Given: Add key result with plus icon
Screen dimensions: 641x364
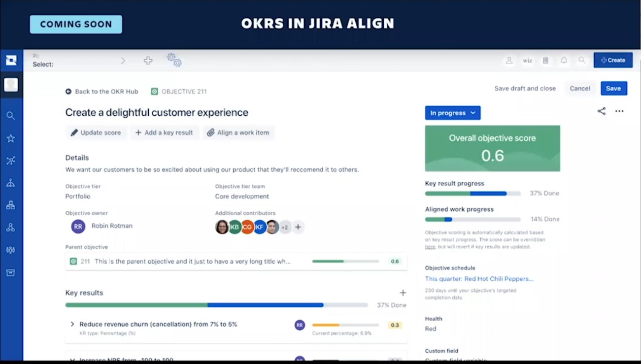Looking at the screenshot, I should point(403,293).
